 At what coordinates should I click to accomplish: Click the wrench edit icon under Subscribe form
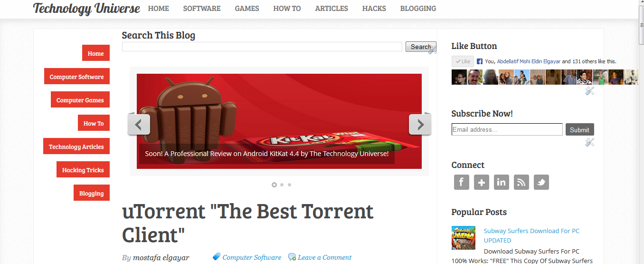pyautogui.click(x=589, y=142)
